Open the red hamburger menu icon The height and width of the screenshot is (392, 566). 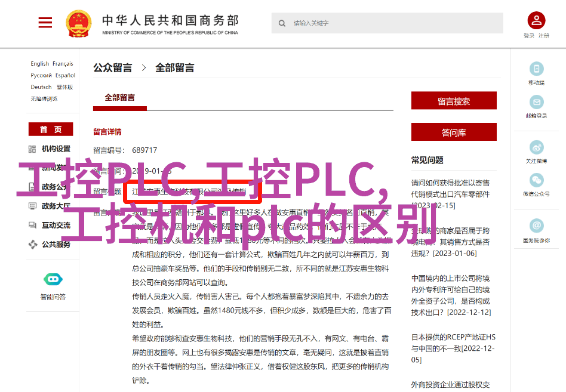click(x=45, y=22)
